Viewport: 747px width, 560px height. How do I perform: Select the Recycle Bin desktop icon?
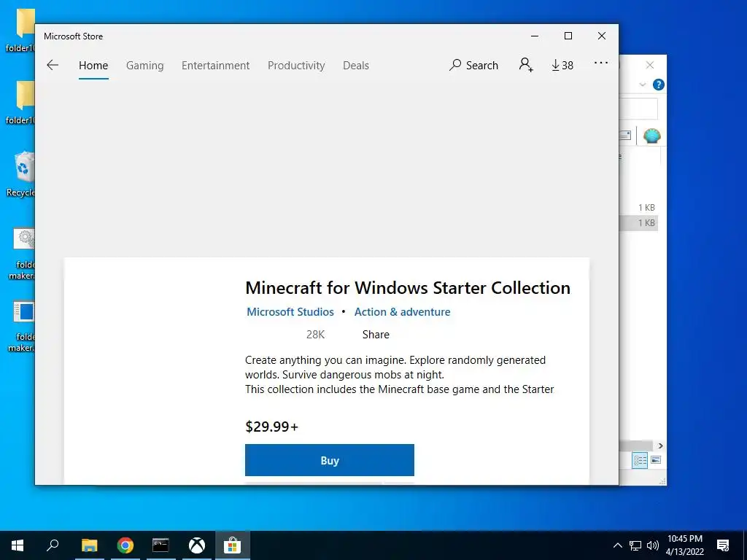coord(20,174)
